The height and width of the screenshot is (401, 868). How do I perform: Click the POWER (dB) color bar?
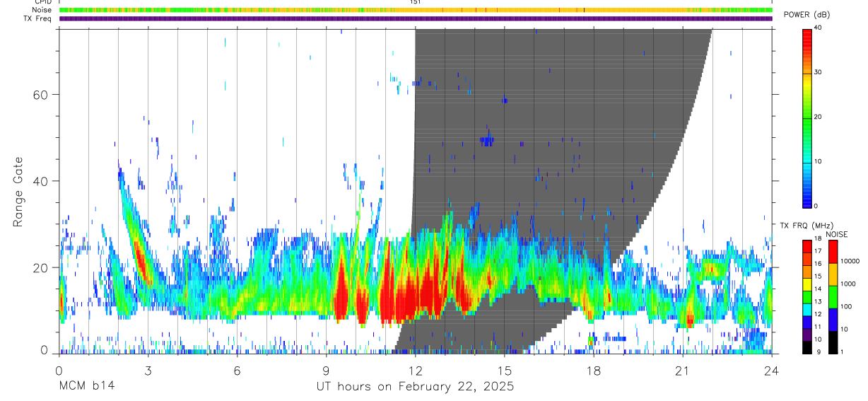coord(807,117)
